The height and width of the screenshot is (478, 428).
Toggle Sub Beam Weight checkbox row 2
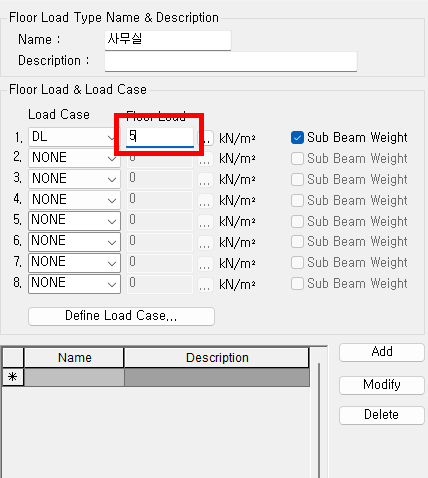point(297,159)
